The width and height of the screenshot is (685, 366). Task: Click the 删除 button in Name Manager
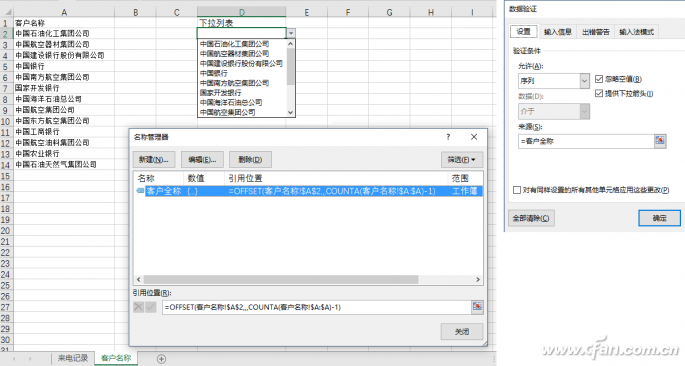pyautogui.click(x=250, y=160)
